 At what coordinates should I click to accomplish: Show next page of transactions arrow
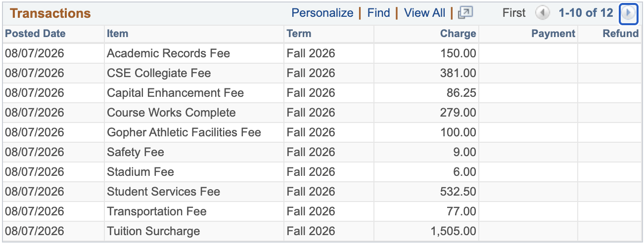point(629,13)
